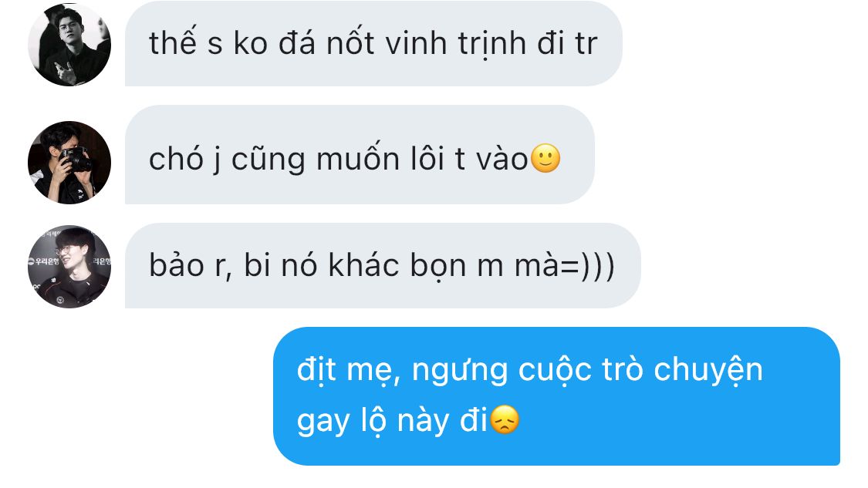Select the message 'chó j cũng muốn lôi t vào'
Viewport: 868px width, 488px height.
point(360,154)
